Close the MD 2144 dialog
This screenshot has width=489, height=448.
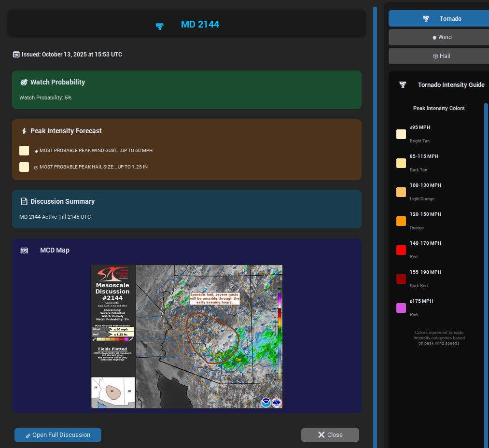330,435
